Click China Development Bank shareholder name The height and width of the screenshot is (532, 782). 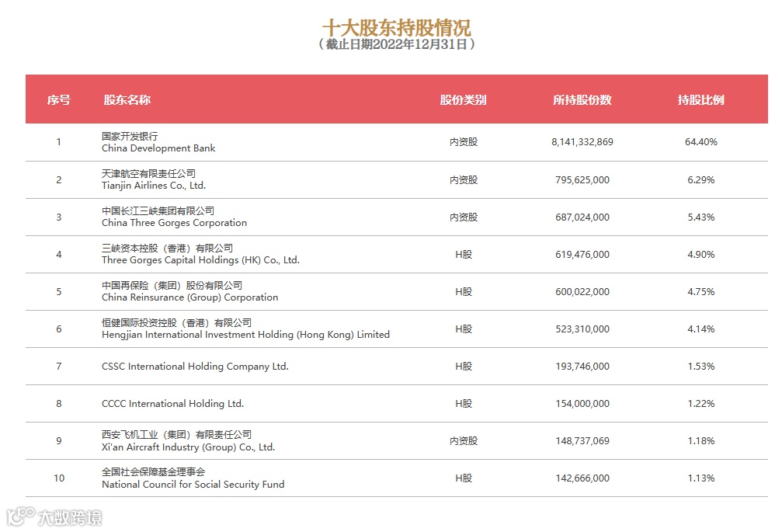point(158,148)
